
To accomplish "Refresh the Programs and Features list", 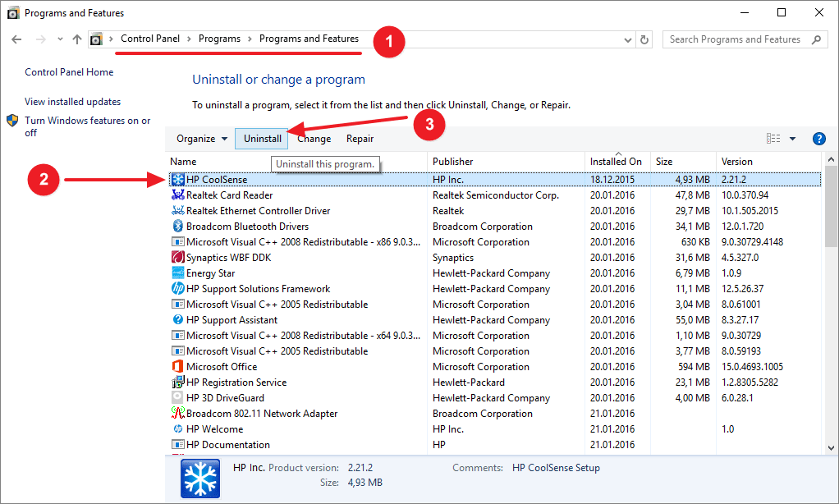I will [x=644, y=39].
